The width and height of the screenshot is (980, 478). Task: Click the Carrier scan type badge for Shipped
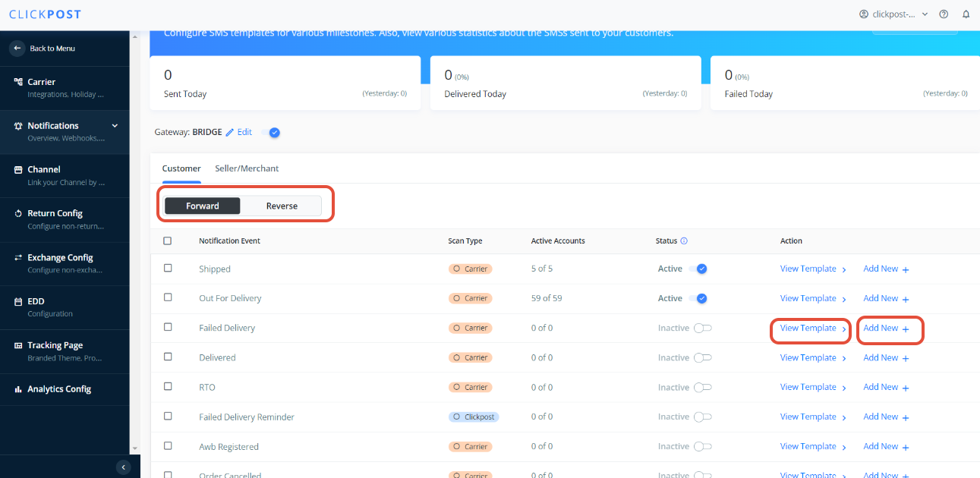[x=470, y=269]
